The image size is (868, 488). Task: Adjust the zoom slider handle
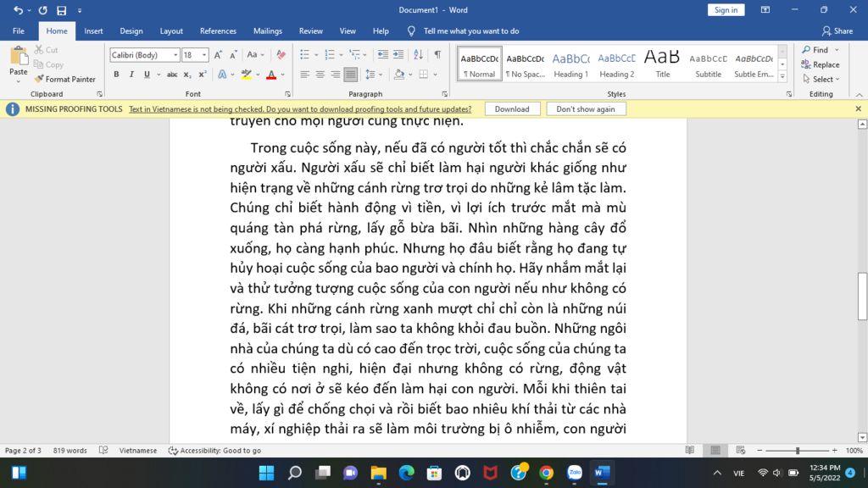coord(798,451)
